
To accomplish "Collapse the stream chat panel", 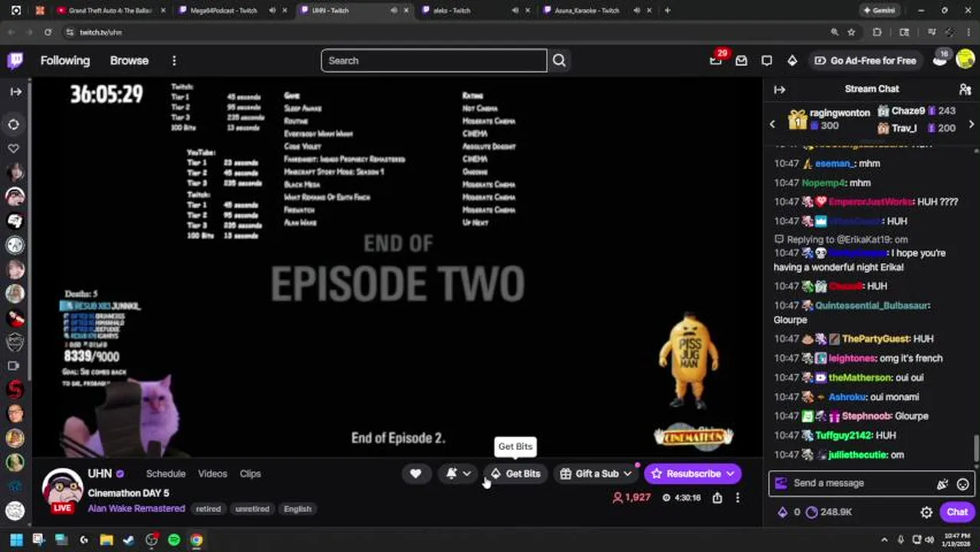I will [780, 90].
